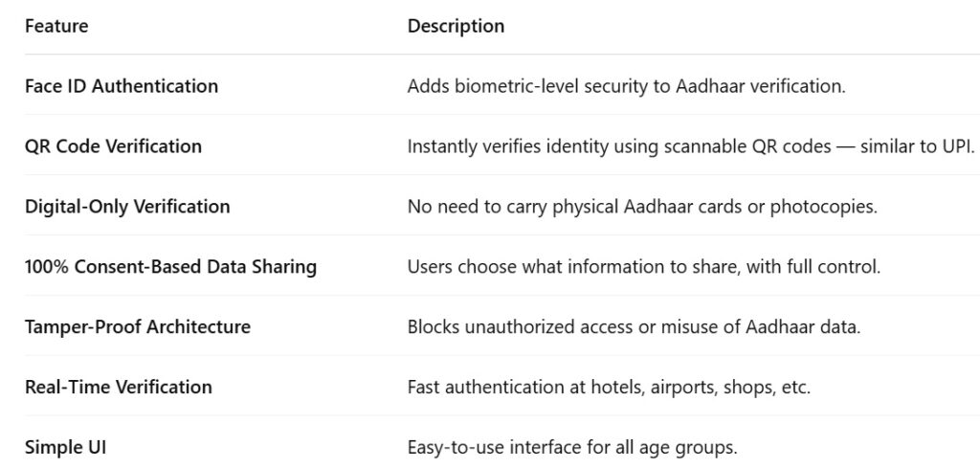Select the hotels, airports, shops description

pos(609,387)
